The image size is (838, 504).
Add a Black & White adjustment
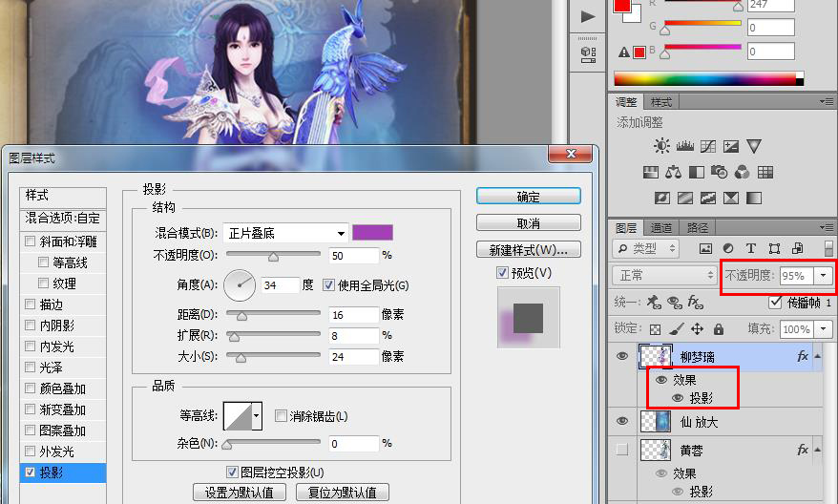pos(697,172)
